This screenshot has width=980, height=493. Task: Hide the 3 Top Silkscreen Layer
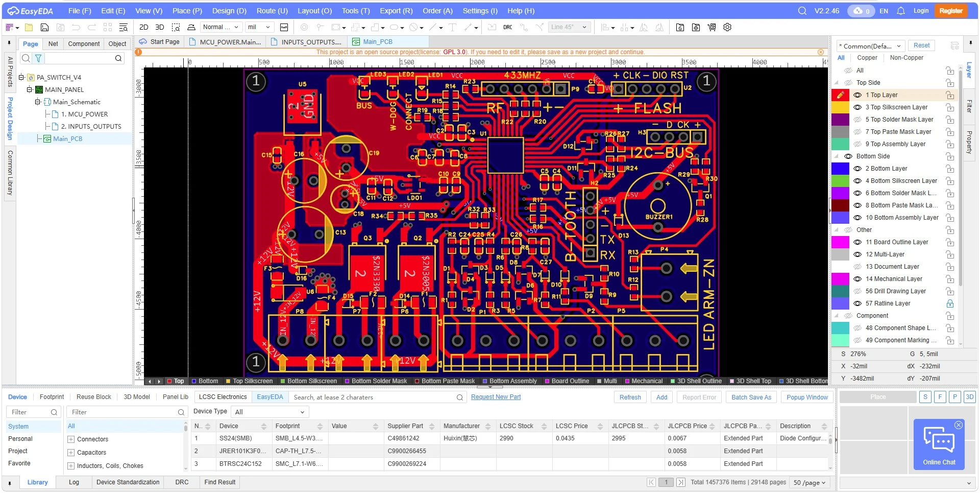pos(857,107)
